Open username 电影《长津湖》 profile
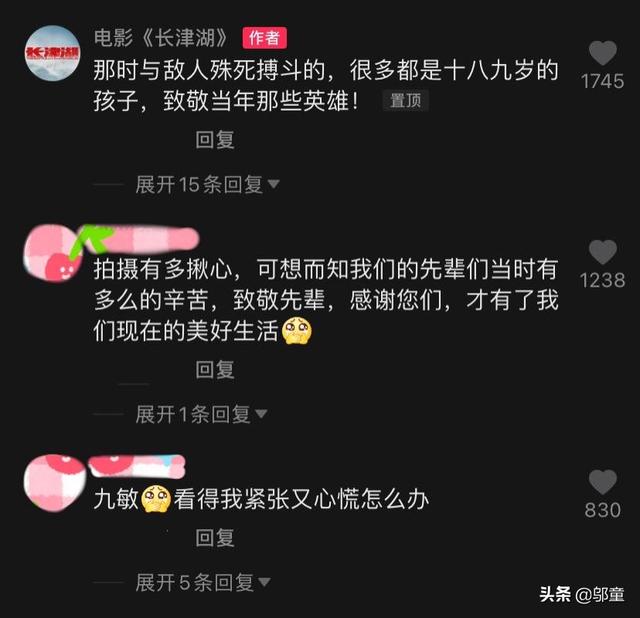The image size is (640, 618). tap(161, 38)
